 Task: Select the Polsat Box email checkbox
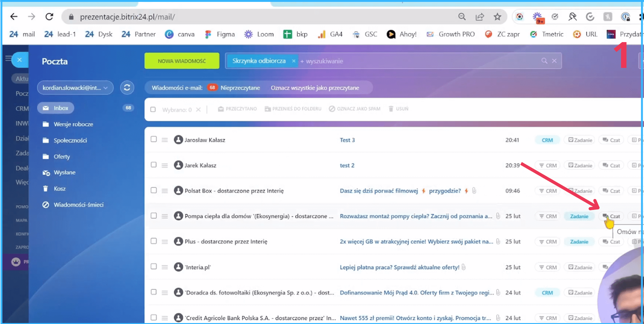tap(153, 190)
